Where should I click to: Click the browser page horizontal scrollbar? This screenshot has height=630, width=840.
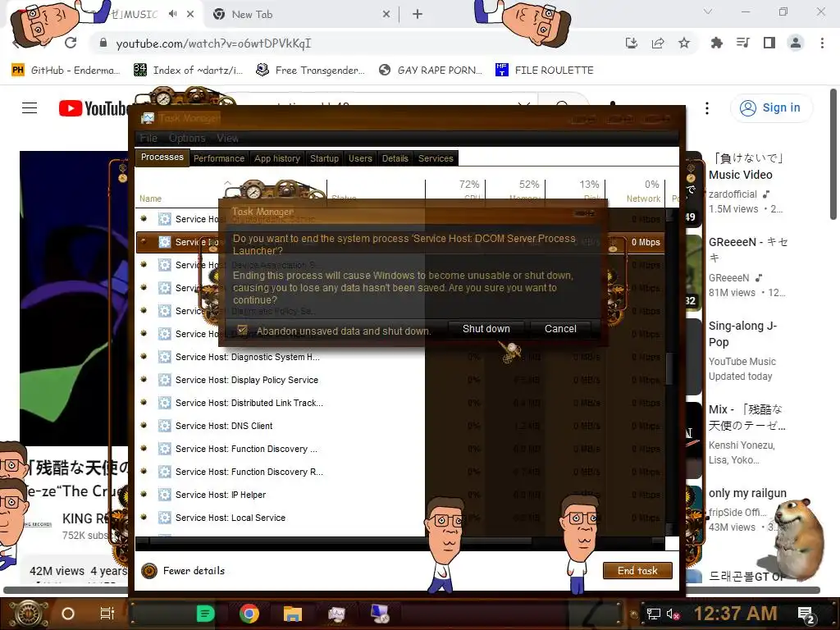(x=412, y=590)
